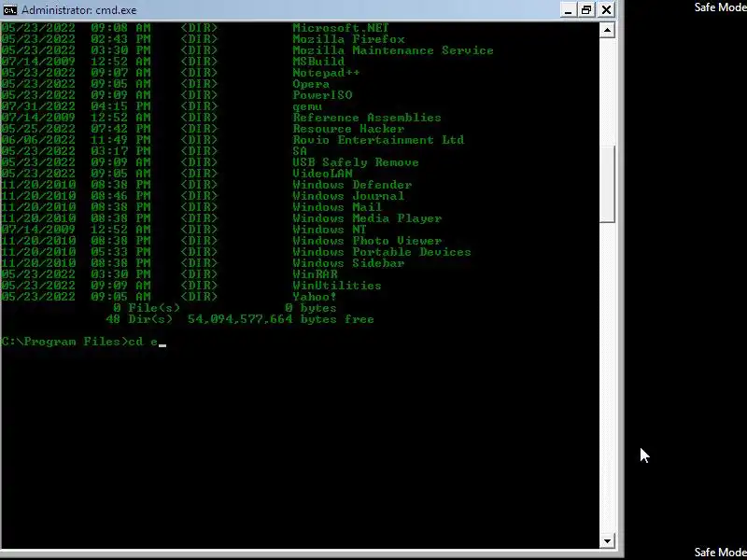
Task: Click the '07/31/2022' date of qemu row
Action: click(x=38, y=106)
